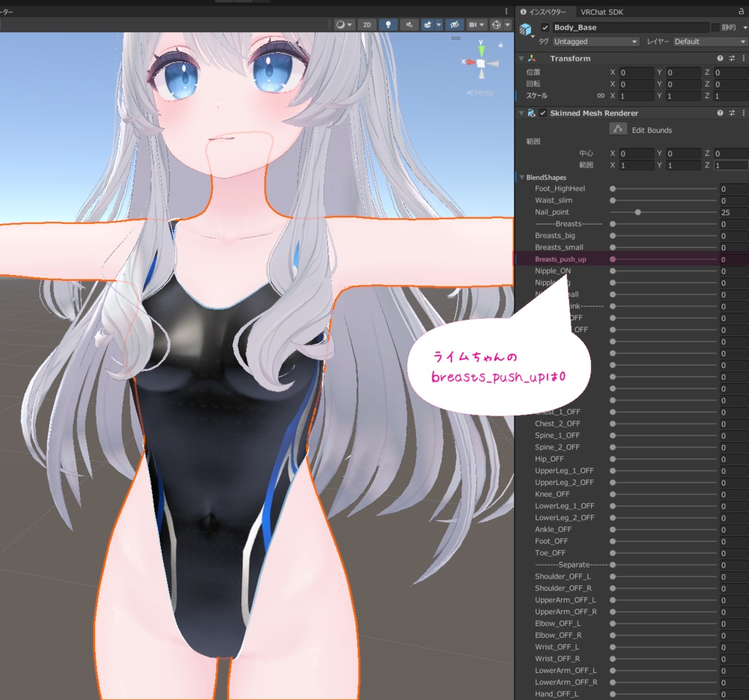Click the Waist_slim slider handle

pos(613,200)
